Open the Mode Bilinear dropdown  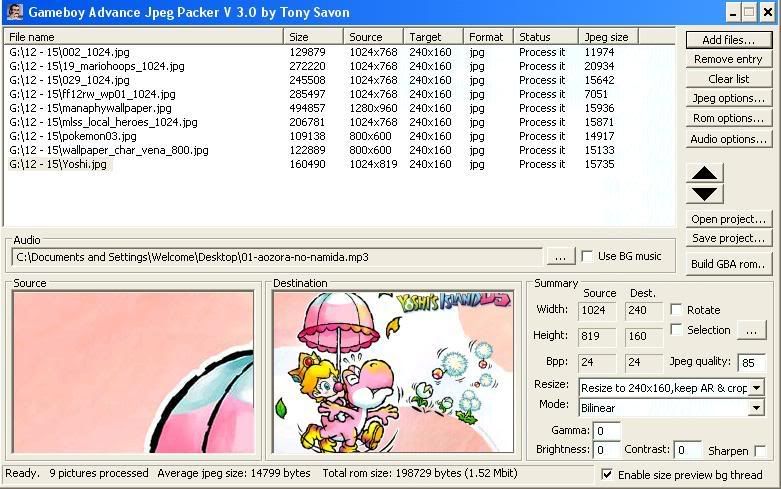(x=757, y=408)
